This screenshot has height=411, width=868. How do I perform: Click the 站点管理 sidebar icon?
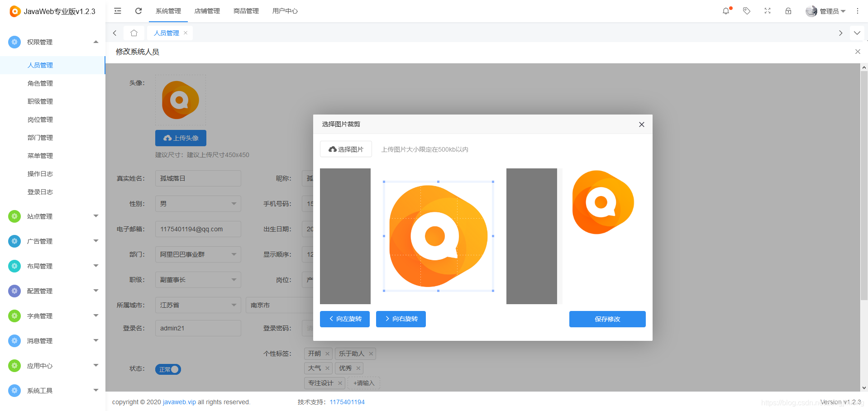14,216
